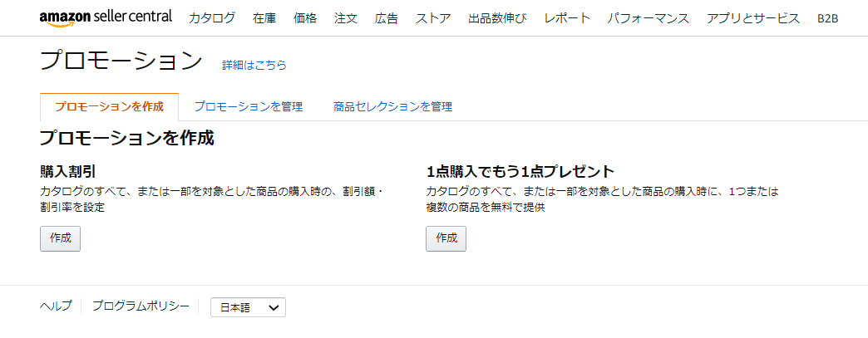
Task: Open the 注文 menu
Action: tap(346, 18)
